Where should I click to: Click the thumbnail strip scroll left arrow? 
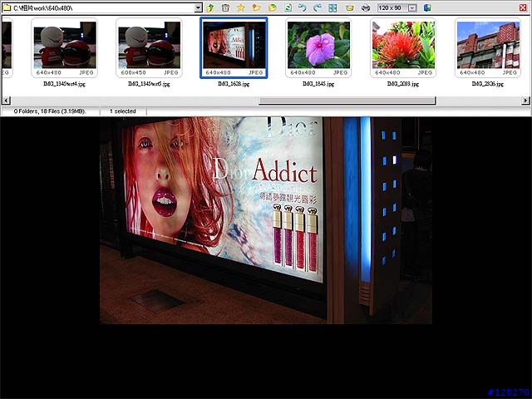click(x=7, y=101)
